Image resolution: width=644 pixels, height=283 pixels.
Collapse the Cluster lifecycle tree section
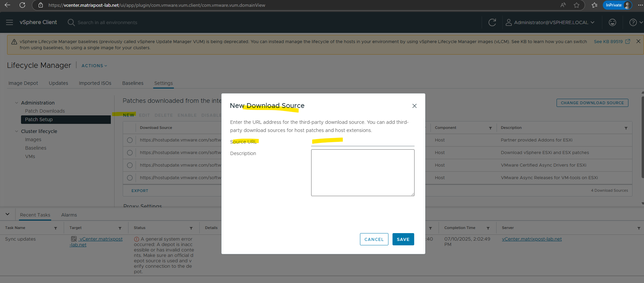click(17, 131)
